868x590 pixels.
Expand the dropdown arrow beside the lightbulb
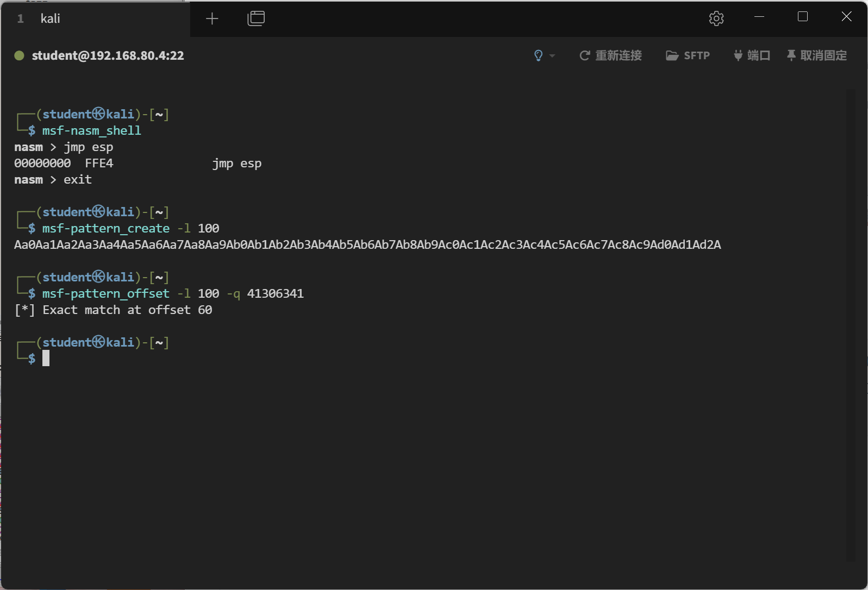click(x=552, y=56)
